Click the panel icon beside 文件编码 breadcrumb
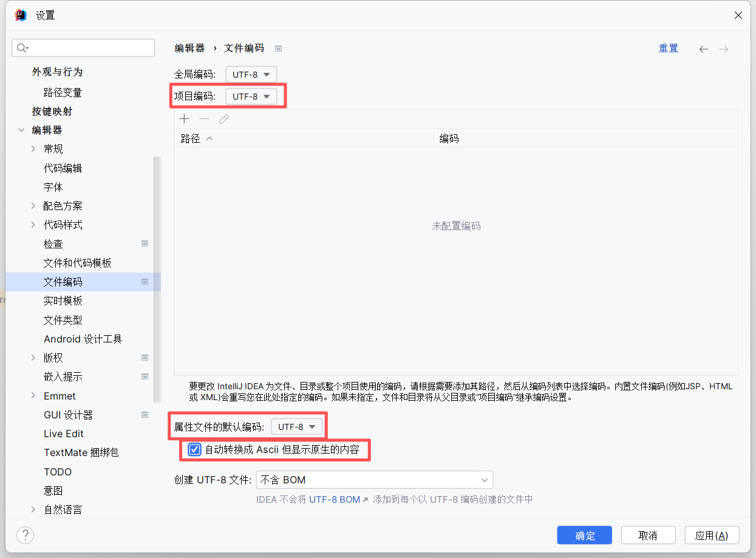The width and height of the screenshot is (756, 558). coord(278,48)
